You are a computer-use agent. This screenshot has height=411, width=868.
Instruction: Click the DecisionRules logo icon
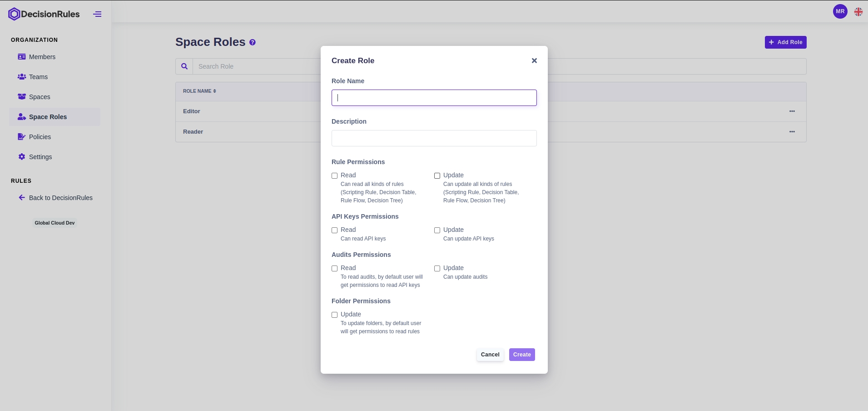[14, 14]
